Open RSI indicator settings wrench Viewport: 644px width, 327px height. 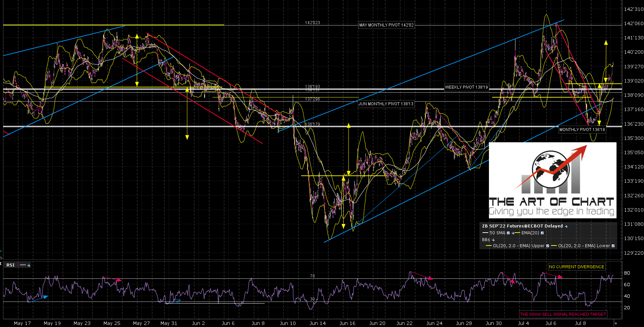point(29,265)
